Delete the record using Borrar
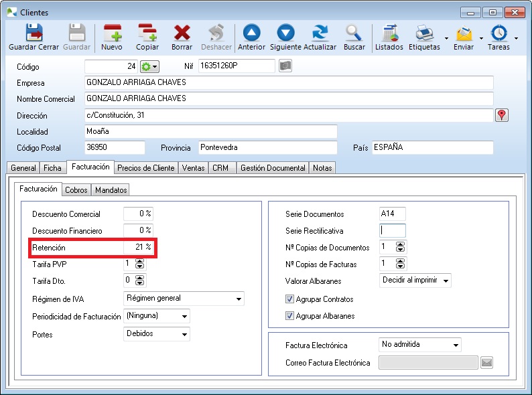 182,37
